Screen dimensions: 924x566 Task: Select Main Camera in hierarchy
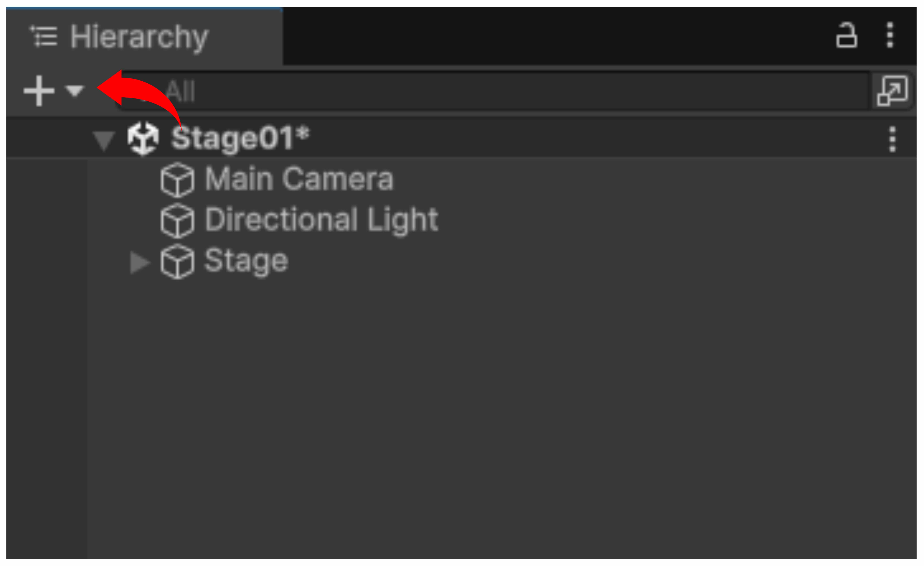(x=299, y=179)
